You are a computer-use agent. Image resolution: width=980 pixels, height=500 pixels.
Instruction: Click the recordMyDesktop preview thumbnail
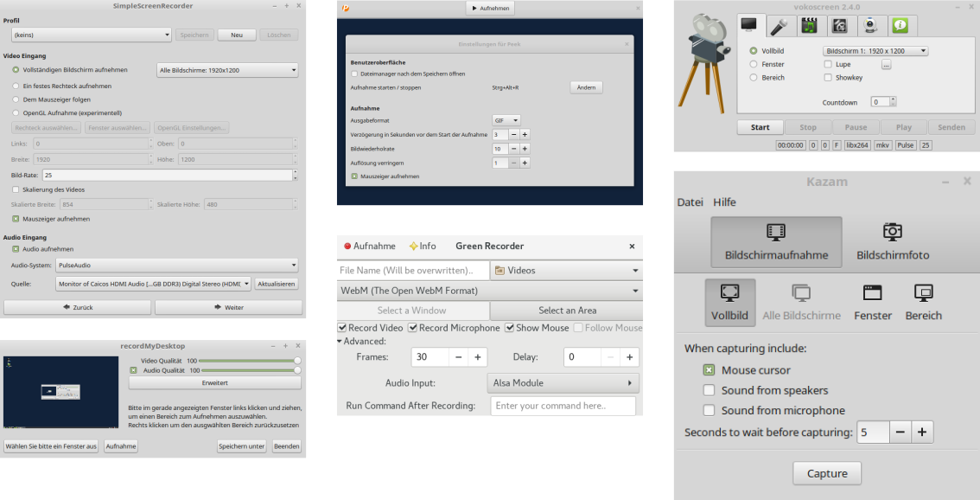[x=60, y=393]
